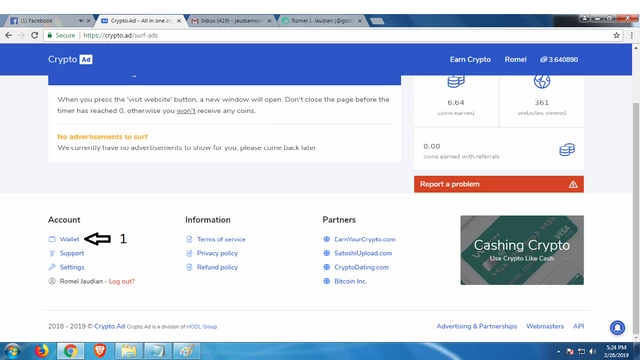Open the HODL Group link

(202, 327)
